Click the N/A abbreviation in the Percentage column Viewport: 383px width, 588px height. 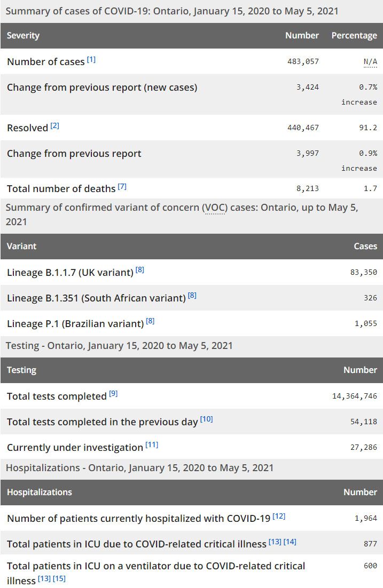pos(370,62)
